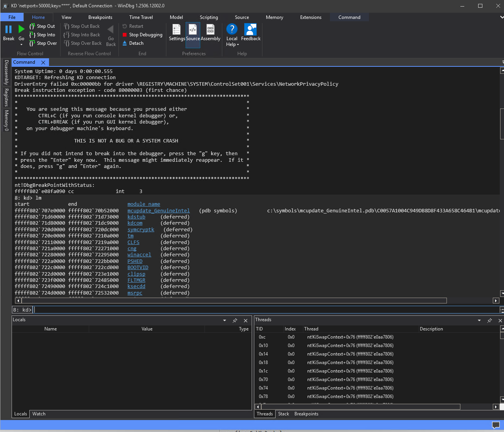This screenshot has width=504, height=432.
Task: Open the Locals panel options dropdown
Action: [x=224, y=320]
